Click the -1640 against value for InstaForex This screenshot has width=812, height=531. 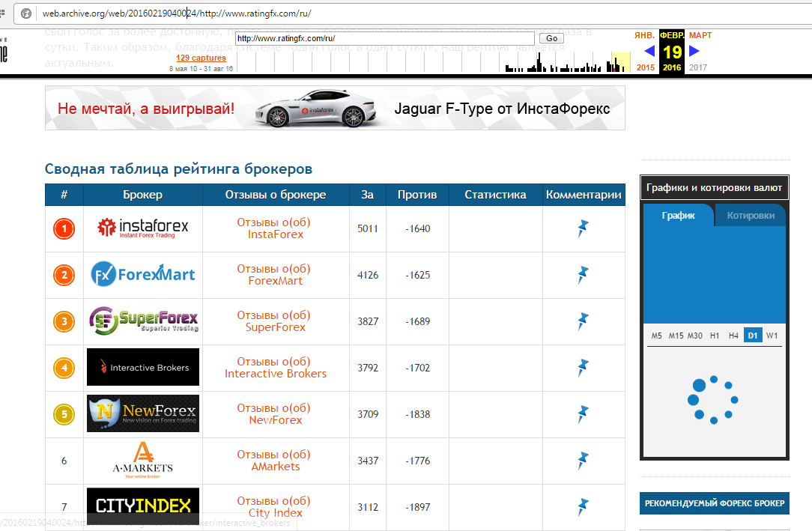[x=417, y=228]
